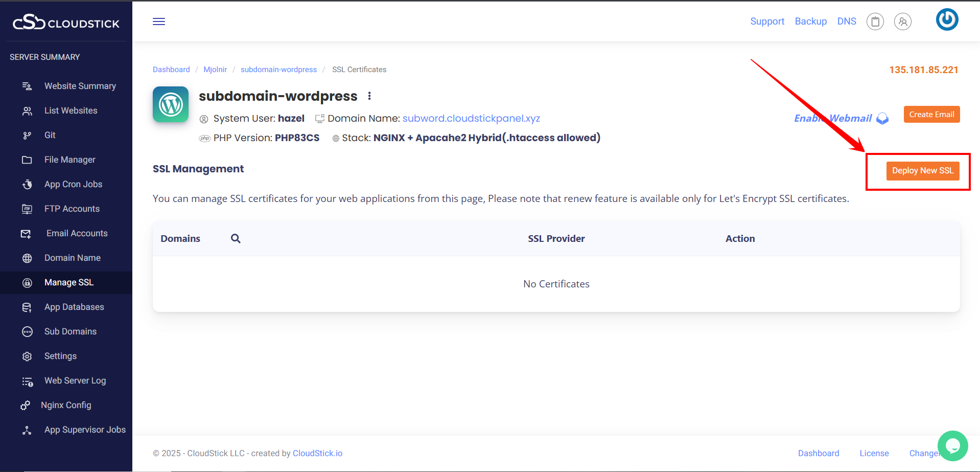The width and height of the screenshot is (980, 472).
Task: Open App Cron Jobs section
Action: (x=73, y=184)
